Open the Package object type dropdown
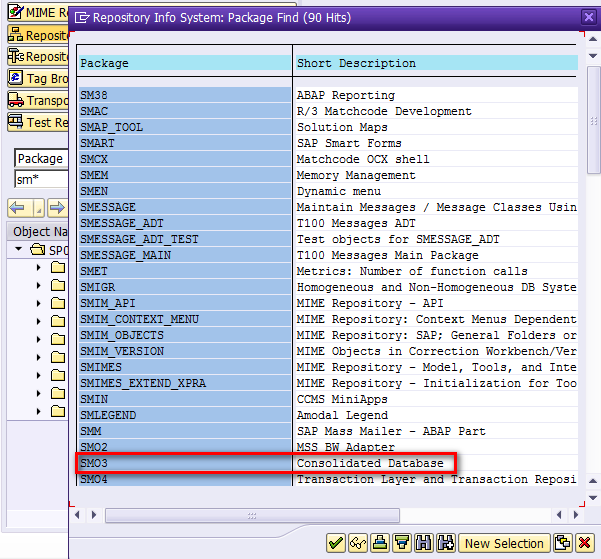 click(41, 158)
